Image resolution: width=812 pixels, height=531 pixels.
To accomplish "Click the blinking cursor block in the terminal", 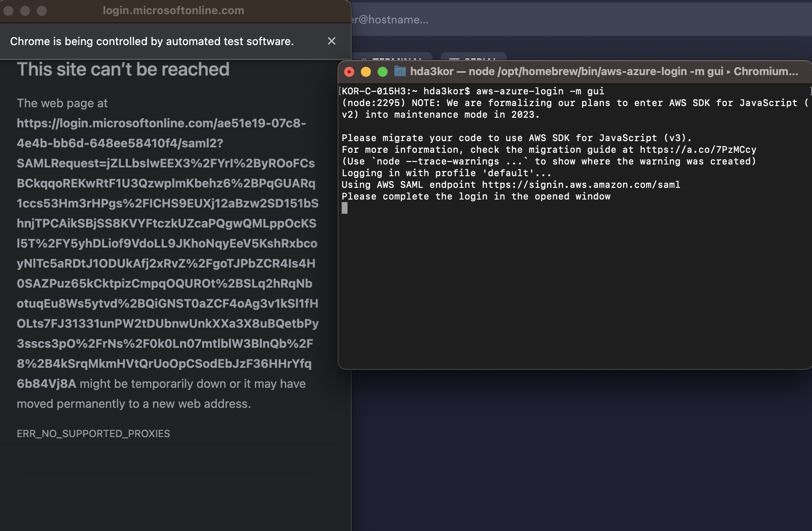I will pos(345,208).
